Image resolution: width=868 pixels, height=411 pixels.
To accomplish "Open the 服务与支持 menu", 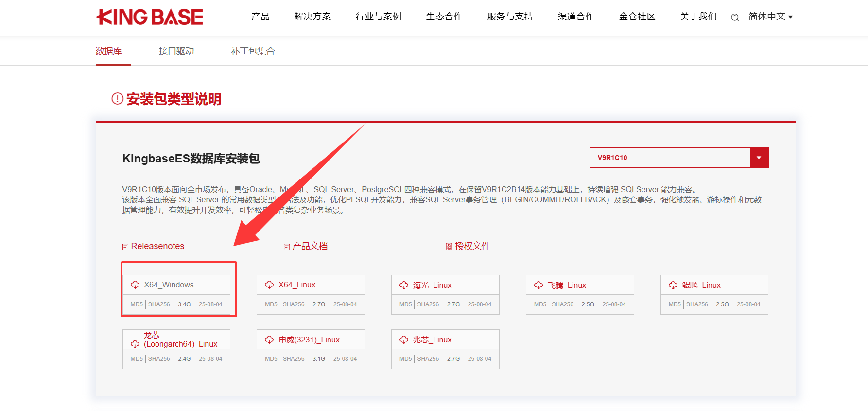I will pyautogui.click(x=510, y=17).
